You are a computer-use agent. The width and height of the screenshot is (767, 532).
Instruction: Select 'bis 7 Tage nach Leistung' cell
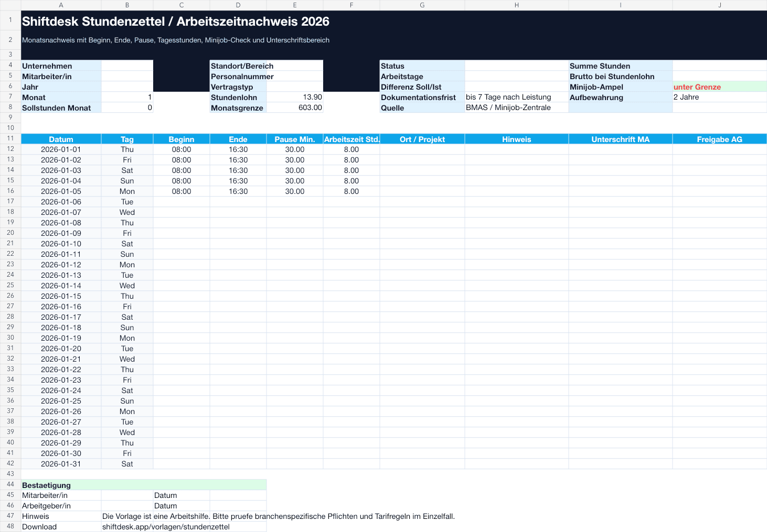pos(517,97)
